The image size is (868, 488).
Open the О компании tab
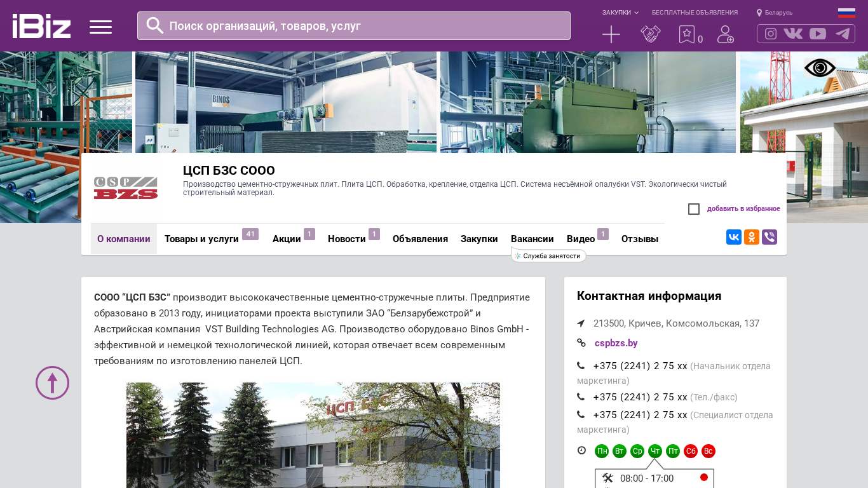(x=124, y=239)
